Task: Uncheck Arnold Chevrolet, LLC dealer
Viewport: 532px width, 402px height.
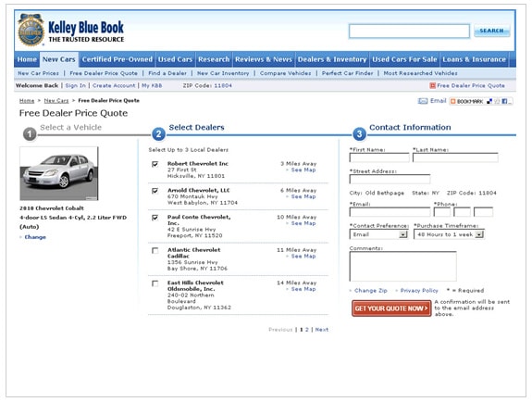Action: 155,191
